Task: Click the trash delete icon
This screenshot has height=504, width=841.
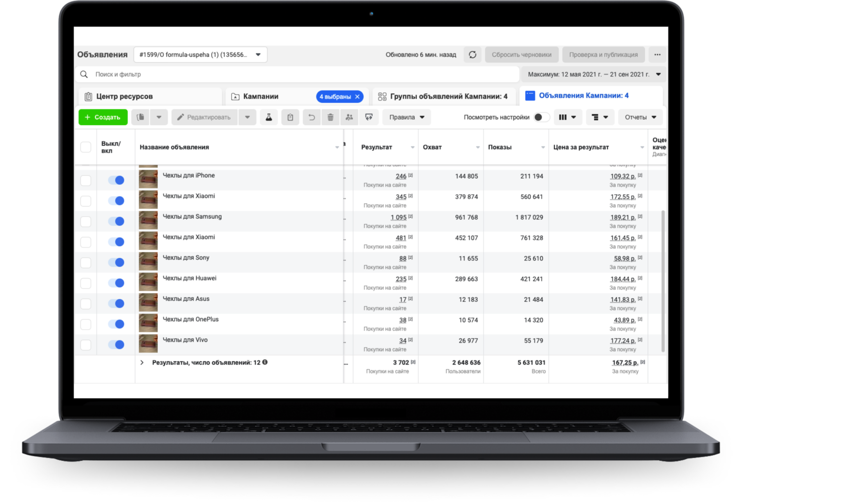Action: click(330, 117)
